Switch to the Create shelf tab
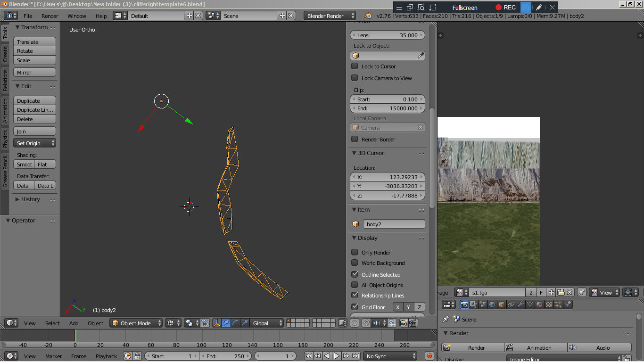This screenshot has width=644, height=362. click(x=5, y=54)
